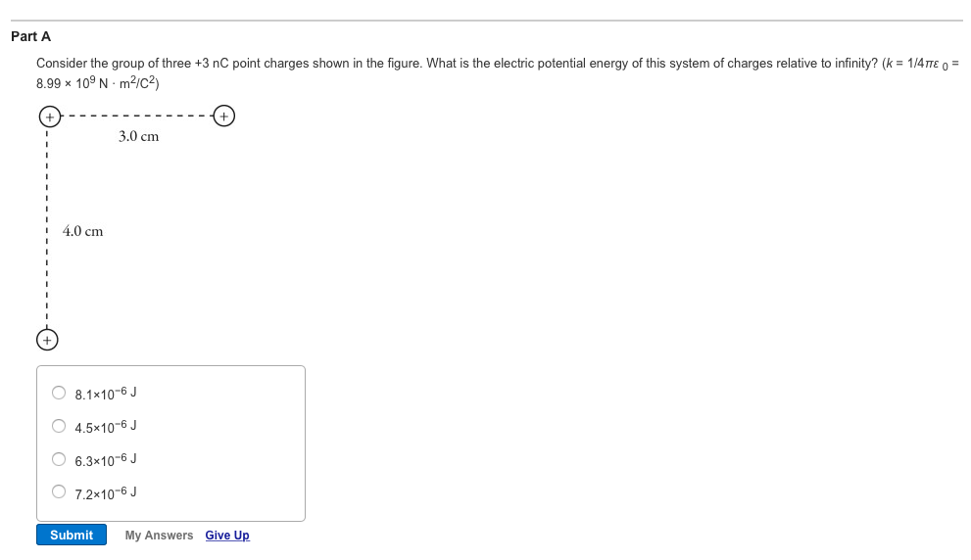Open the My Answers link
The image size is (971, 560).
159,536
